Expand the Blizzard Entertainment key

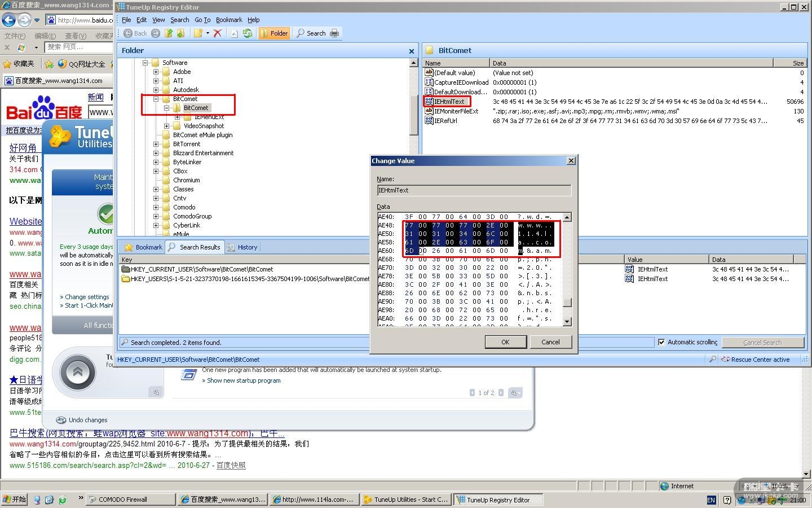click(x=156, y=153)
